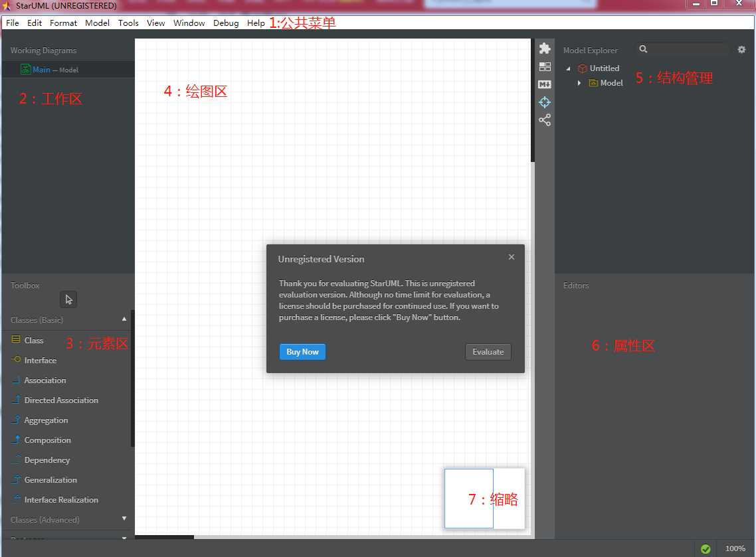The width and height of the screenshot is (756, 557).
Task: Click the toolbar grid layout icon
Action: [x=545, y=66]
